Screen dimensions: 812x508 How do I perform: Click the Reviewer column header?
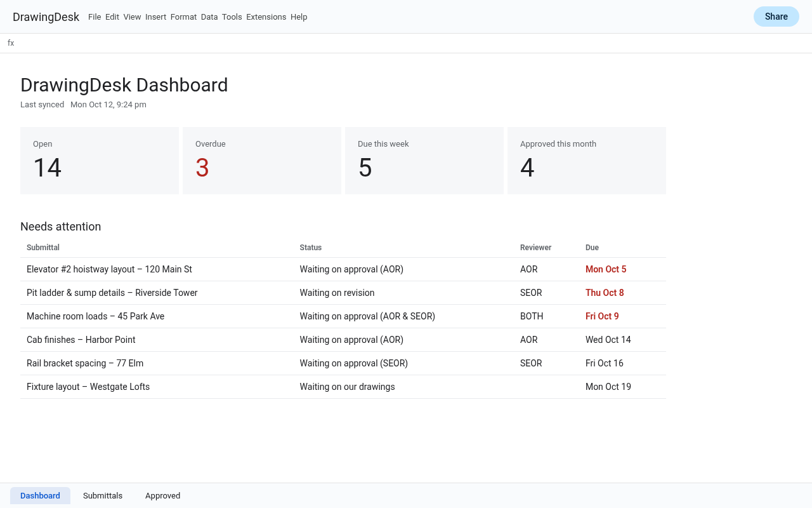(x=536, y=248)
